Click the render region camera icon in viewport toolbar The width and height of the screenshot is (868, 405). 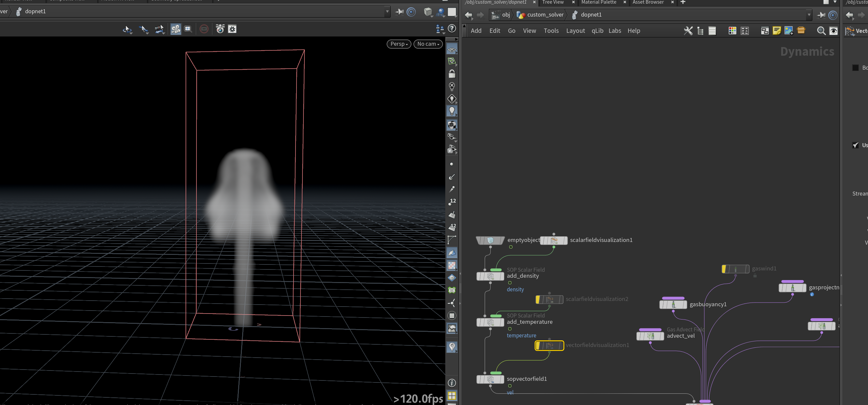tap(188, 29)
